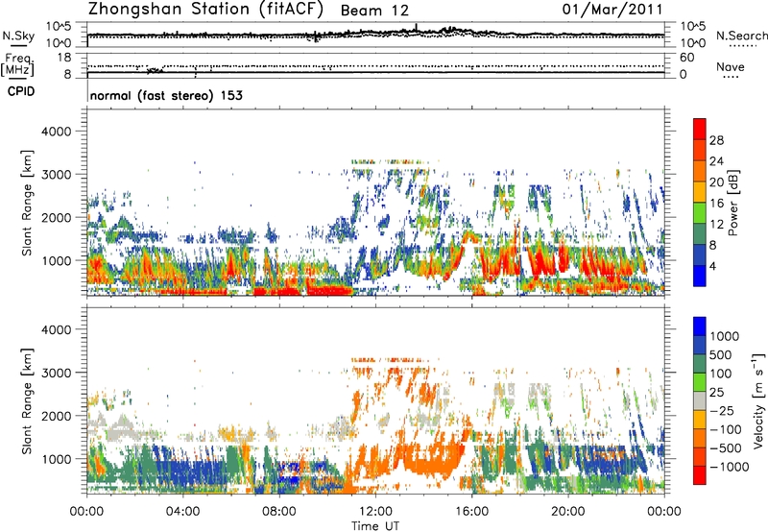Select the 'Beam 12' label

(374, 11)
